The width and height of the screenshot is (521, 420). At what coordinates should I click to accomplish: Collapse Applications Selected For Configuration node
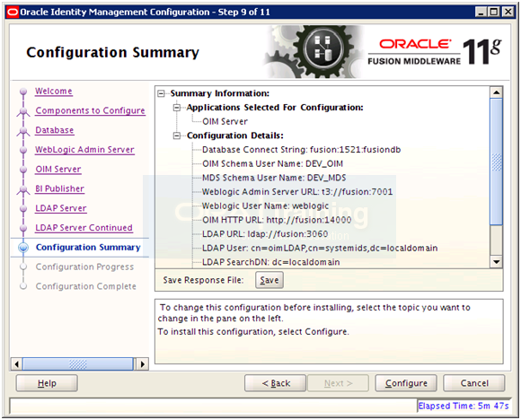point(177,108)
